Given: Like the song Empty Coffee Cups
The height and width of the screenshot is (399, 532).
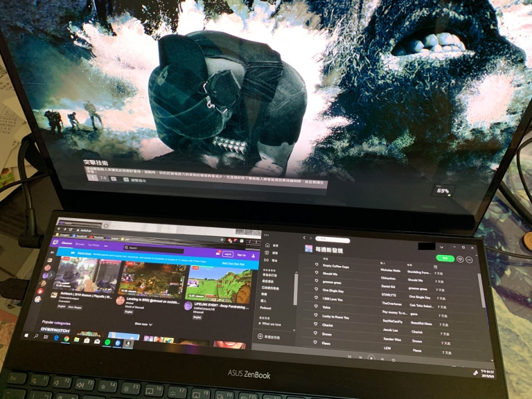Looking at the screenshot, I should pos(317,264).
